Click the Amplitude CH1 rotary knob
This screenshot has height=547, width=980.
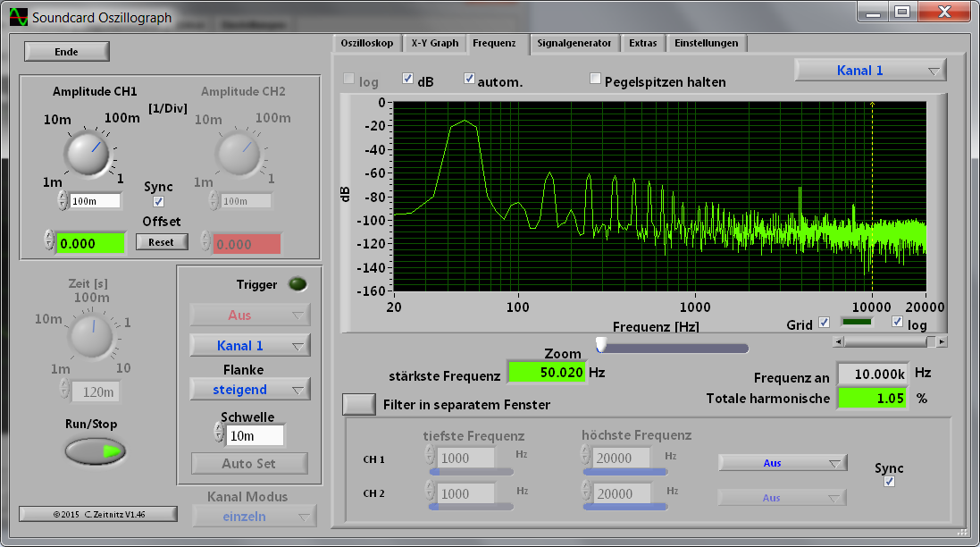[88, 153]
